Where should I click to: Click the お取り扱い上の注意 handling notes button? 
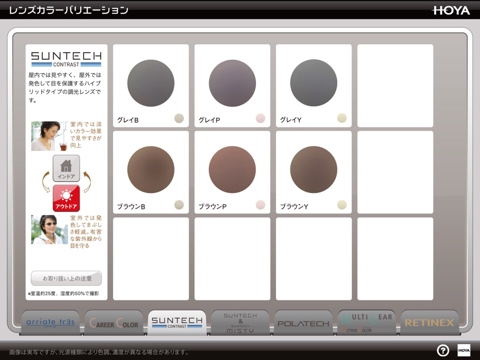tap(66, 278)
